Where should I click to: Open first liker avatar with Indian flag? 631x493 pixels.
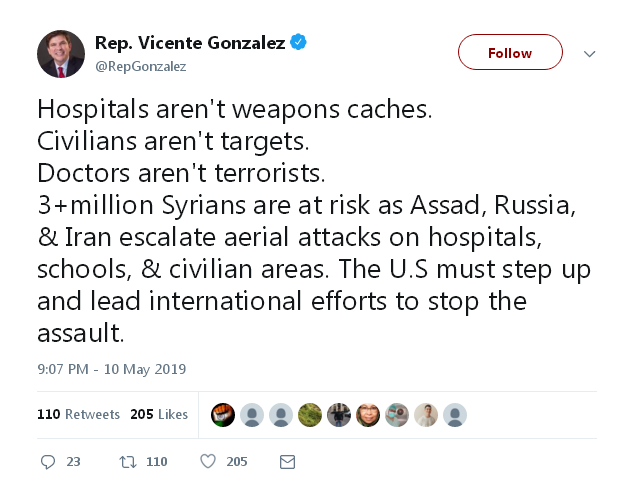[223, 415]
